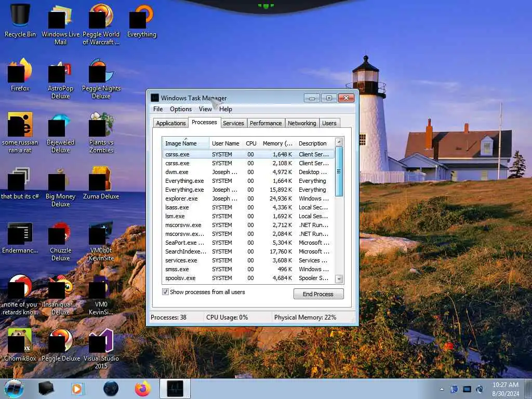Open the File menu in Task Manager
The width and height of the screenshot is (532, 399).
158,109
